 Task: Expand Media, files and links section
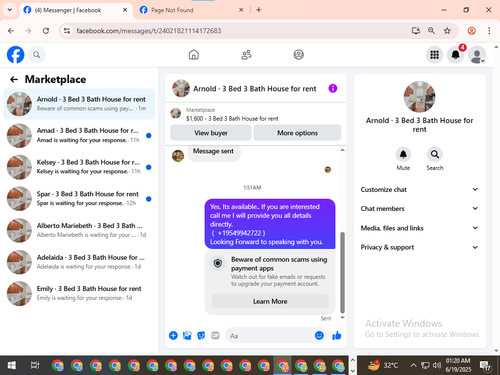tap(419, 228)
